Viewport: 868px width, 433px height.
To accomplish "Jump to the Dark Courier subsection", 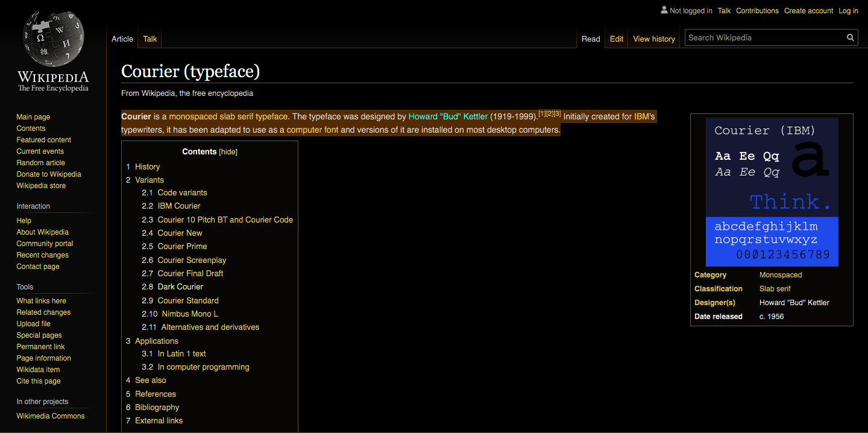I will click(x=180, y=286).
